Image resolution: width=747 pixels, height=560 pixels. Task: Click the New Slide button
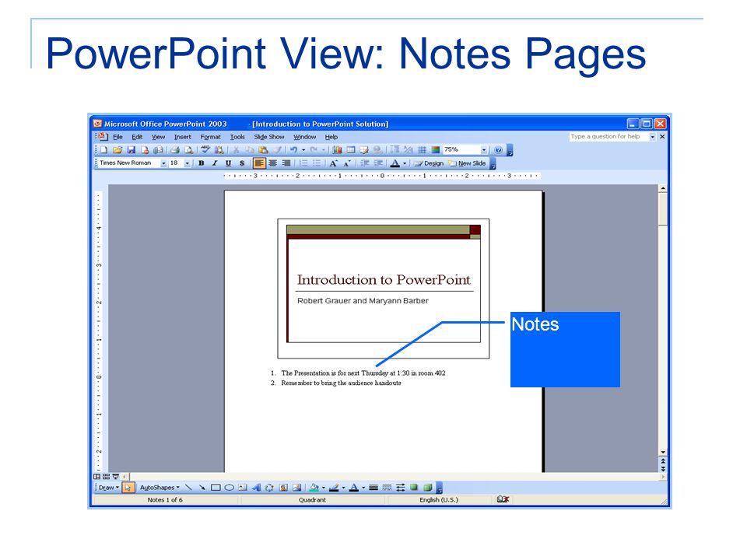(467, 163)
